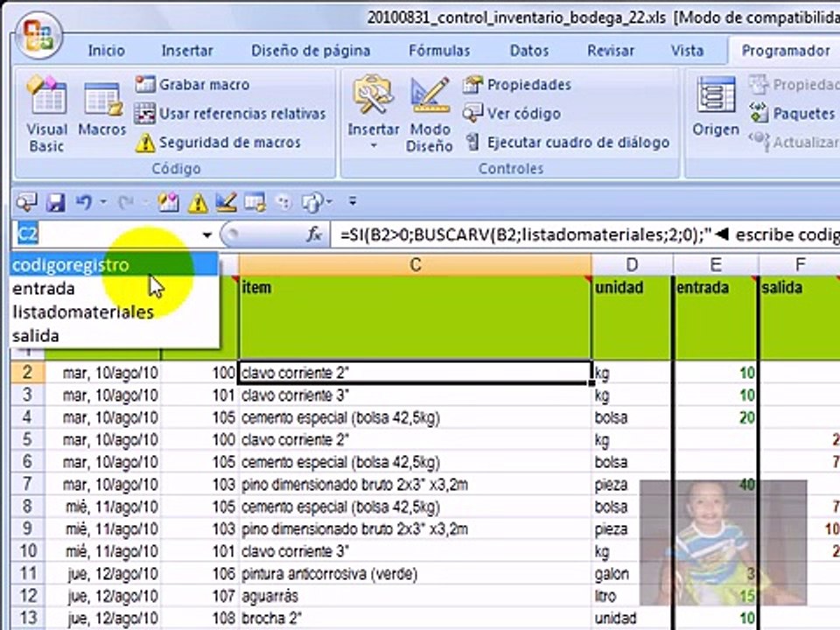
Task: Click the design ruler pencil icon in quick toolbar
Action: tap(226, 202)
